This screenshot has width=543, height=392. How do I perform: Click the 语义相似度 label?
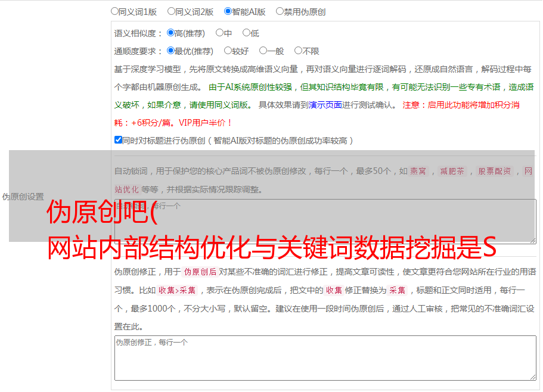(x=138, y=33)
